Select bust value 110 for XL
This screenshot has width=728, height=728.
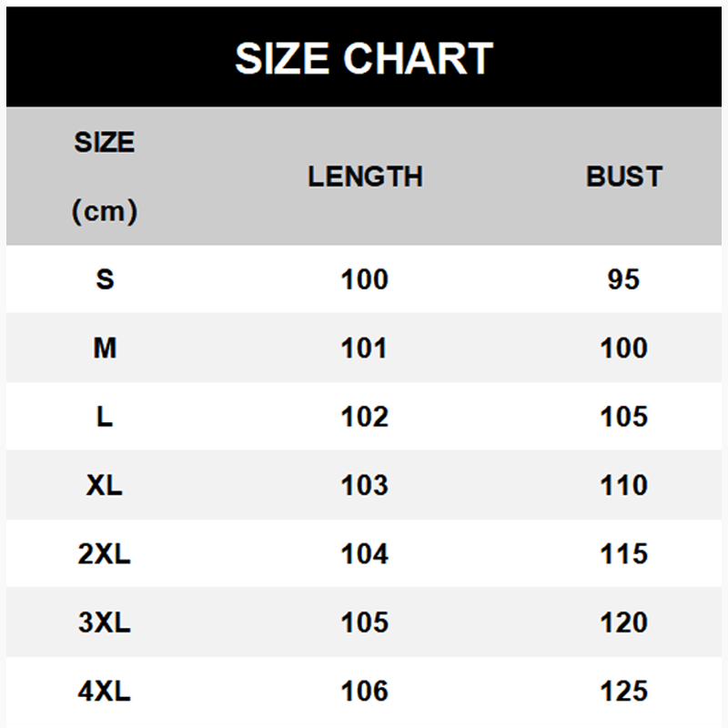(x=624, y=485)
